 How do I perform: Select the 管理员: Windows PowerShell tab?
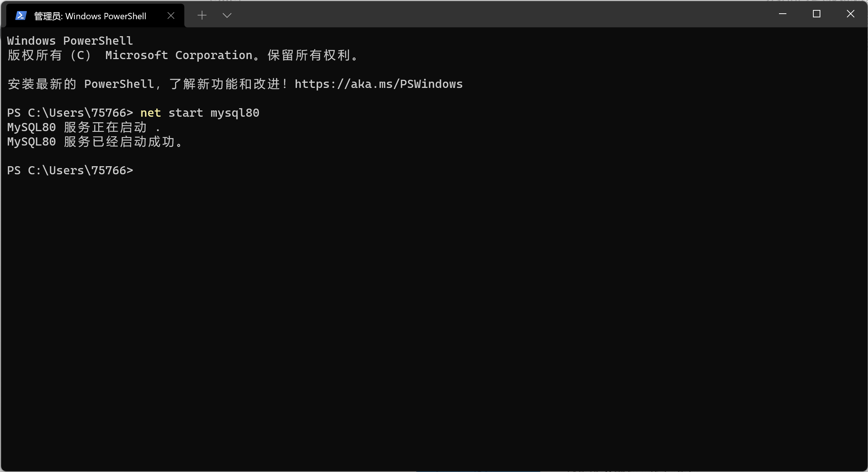click(90, 16)
